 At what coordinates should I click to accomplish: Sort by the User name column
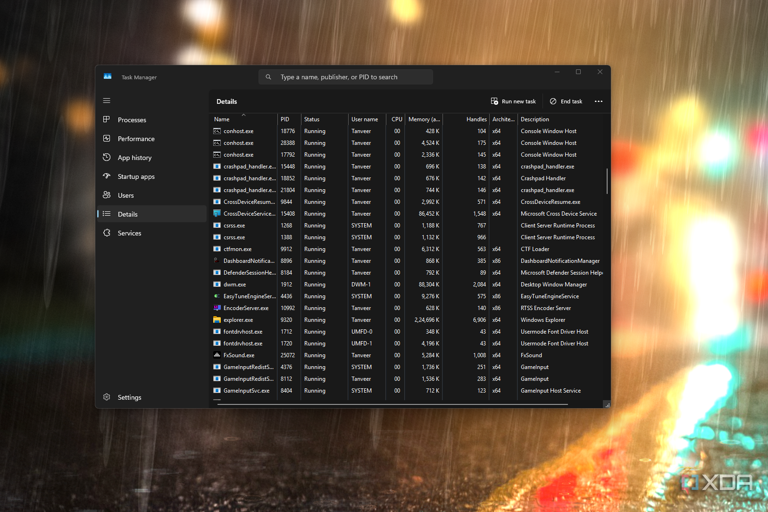pos(366,119)
